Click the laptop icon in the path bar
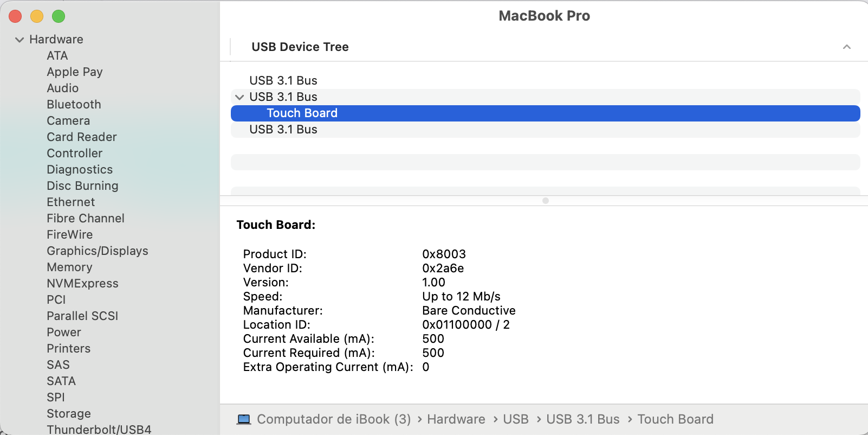Image resolution: width=868 pixels, height=435 pixels. click(x=244, y=419)
